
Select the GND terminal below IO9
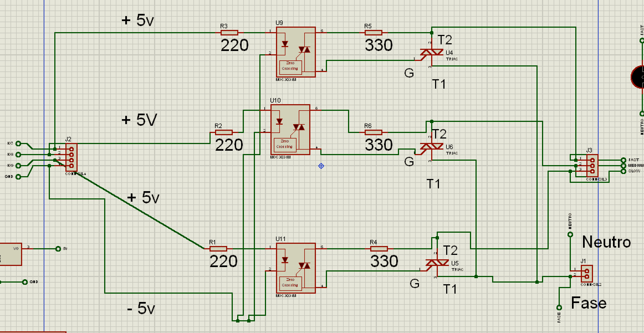[18, 176]
